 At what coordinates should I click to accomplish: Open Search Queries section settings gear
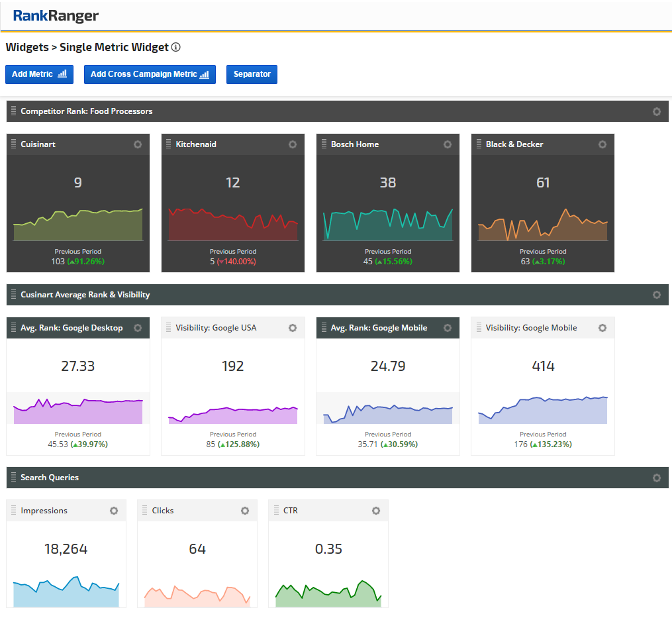(x=657, y=478)
